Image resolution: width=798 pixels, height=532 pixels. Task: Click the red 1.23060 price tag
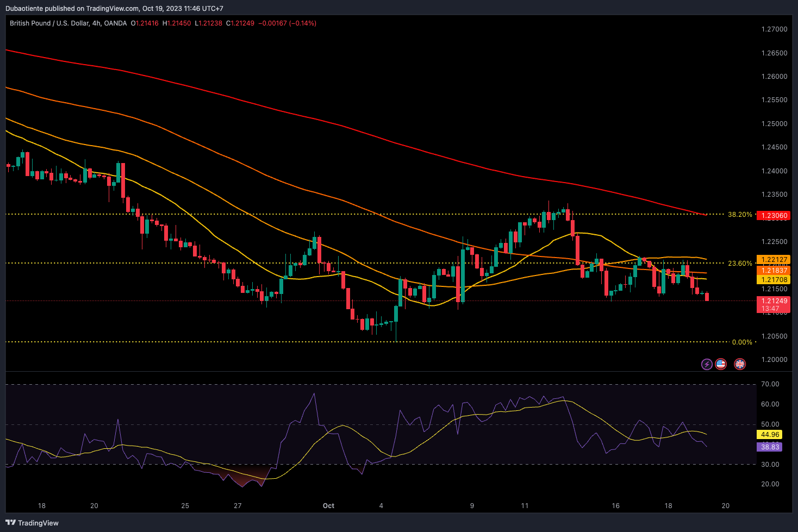click(774, 216)
